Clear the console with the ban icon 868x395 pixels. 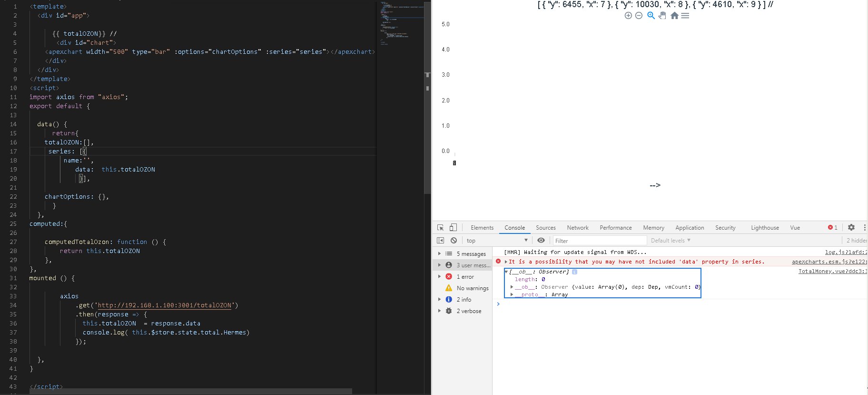(454, 241)
